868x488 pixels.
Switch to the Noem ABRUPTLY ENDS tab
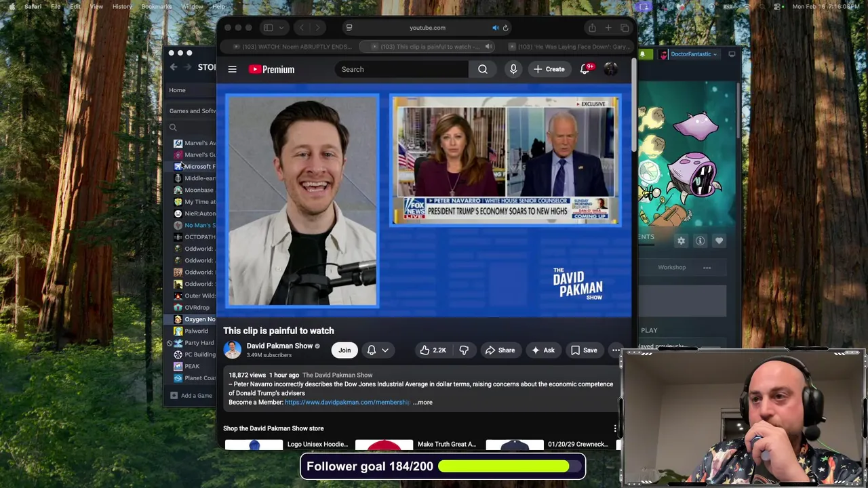click(x=292, y=47)
